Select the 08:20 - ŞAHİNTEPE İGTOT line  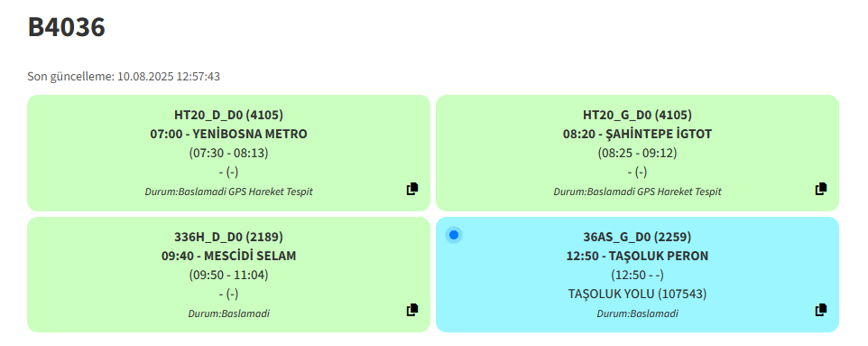637,135
